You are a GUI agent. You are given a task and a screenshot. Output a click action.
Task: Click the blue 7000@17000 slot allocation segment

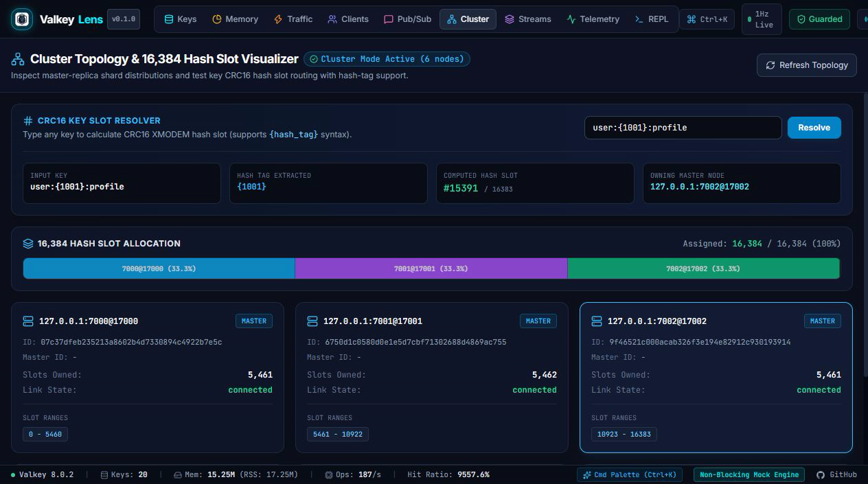click(x=159, y=268)
